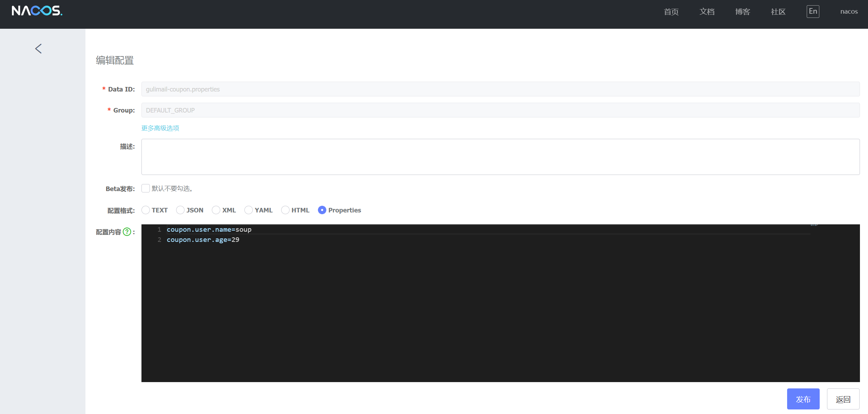Select the TEXT format radio button
This screenshot has width=868, height=414.
[146, 210]
